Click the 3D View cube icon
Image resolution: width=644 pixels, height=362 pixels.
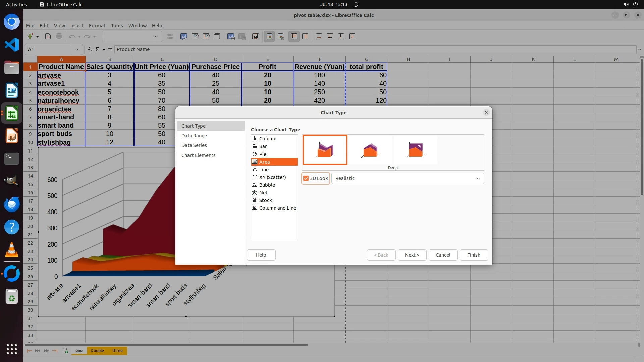pyautogui.click(x=217, y=36)
